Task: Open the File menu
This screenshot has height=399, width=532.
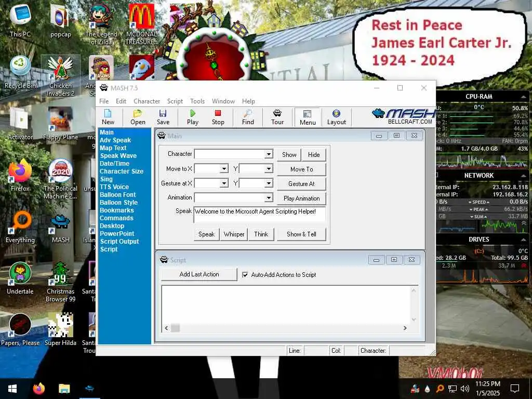Action: 104,101
